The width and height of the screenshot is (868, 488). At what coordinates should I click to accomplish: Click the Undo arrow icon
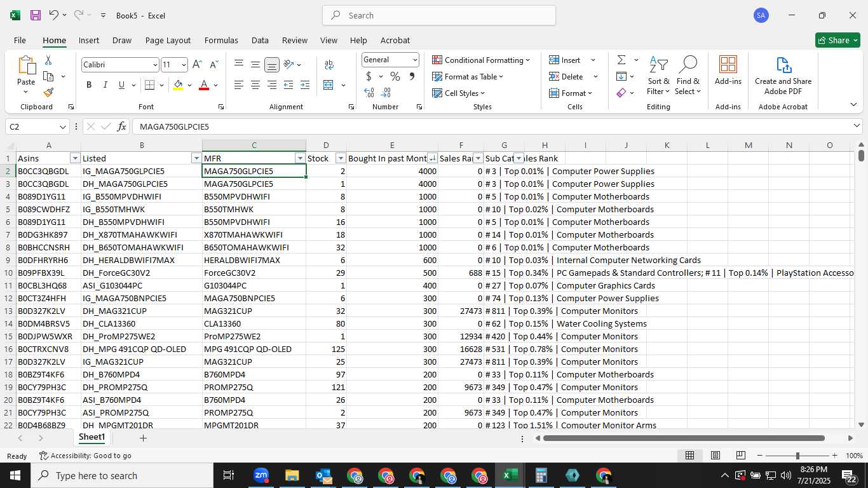[x=54, y=15]
